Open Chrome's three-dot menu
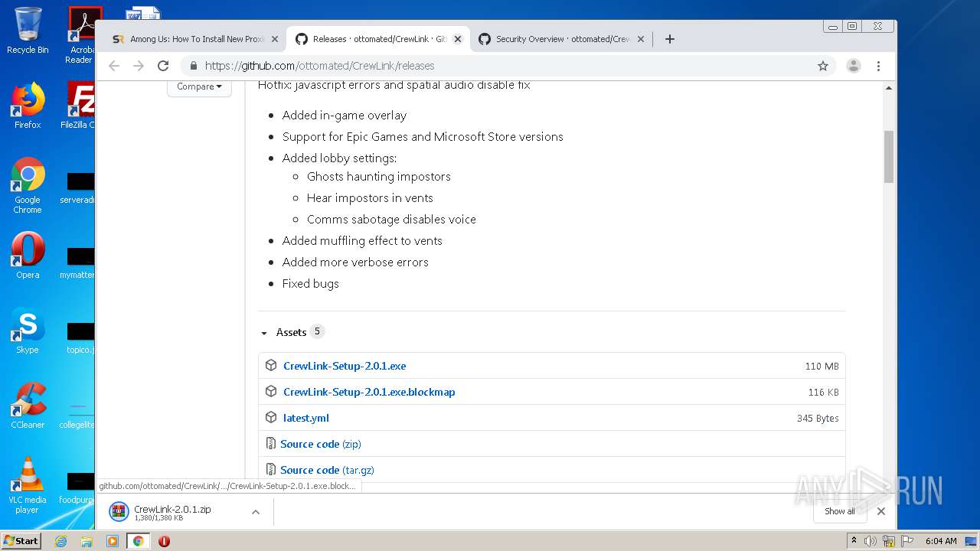The height and width of the screenshot is (551, 980). (x=878, y=66)
